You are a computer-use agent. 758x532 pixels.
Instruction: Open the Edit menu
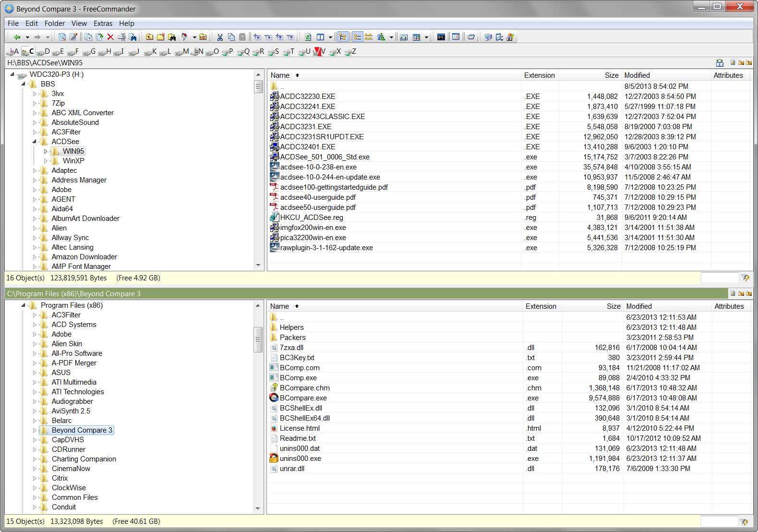[32, 23]
